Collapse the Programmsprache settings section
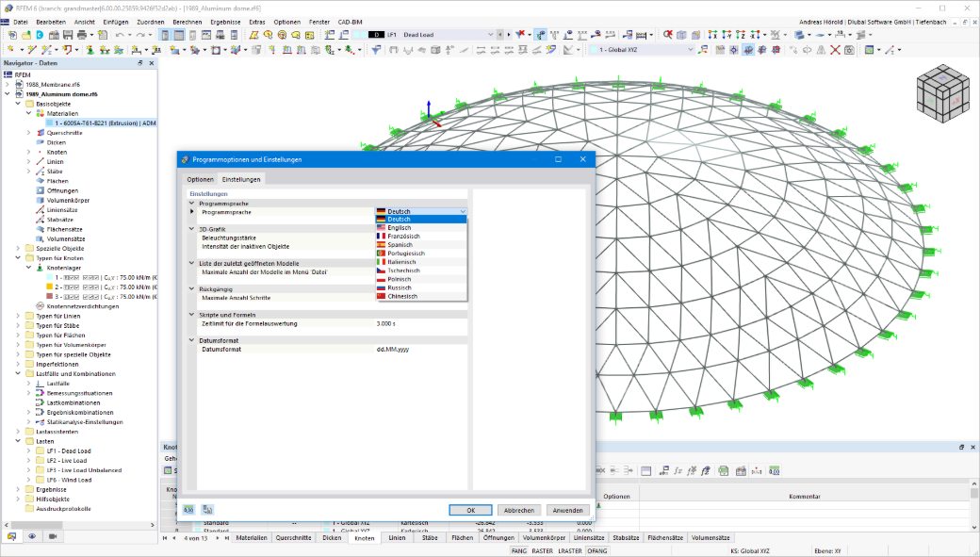Screen dimensions: 980x557 (x=192, y=204)
